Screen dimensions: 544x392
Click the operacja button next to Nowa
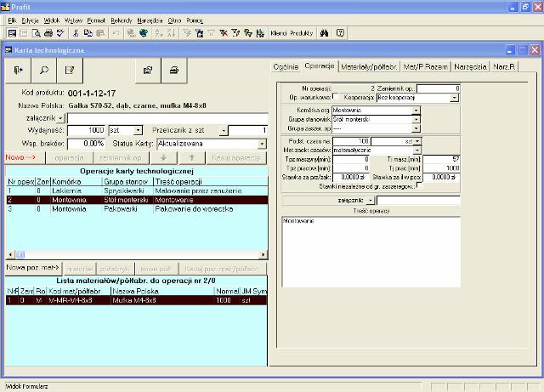coord(69,158)
